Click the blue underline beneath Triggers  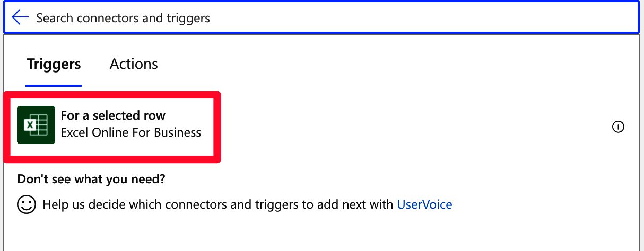[54, 85]
